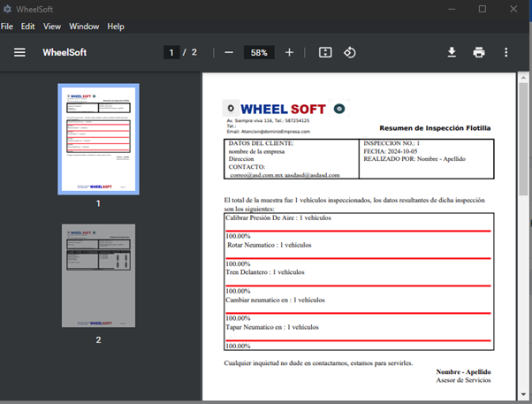Click the current page number field
Screen dimensions: 532x404
(x=171, y=53)
